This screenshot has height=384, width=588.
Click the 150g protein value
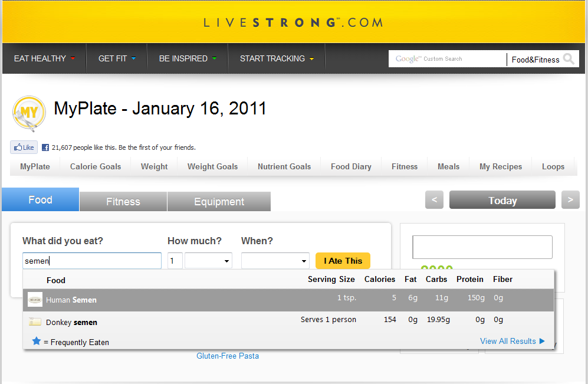(x=476, y=298)
